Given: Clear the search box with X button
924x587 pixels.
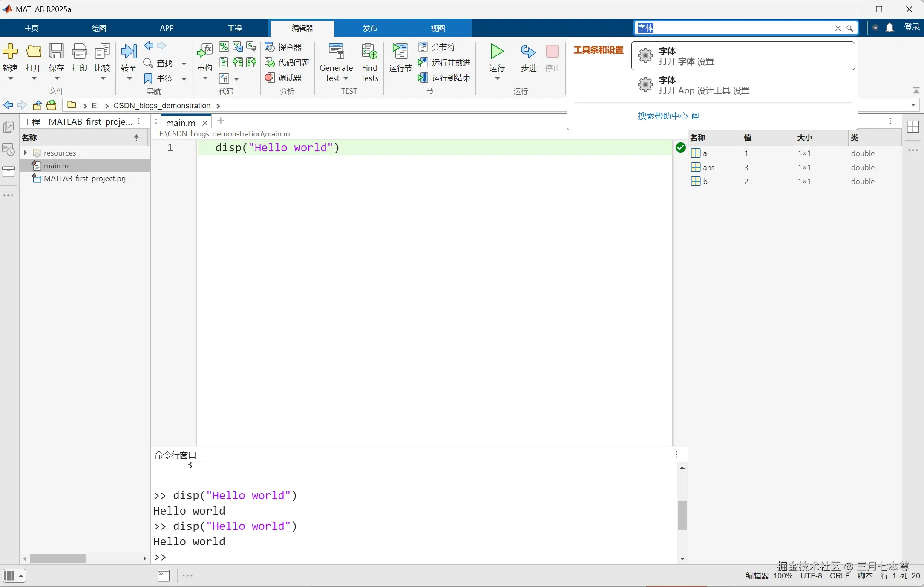Looking at the screenshot, I should (x=838, y=28).
